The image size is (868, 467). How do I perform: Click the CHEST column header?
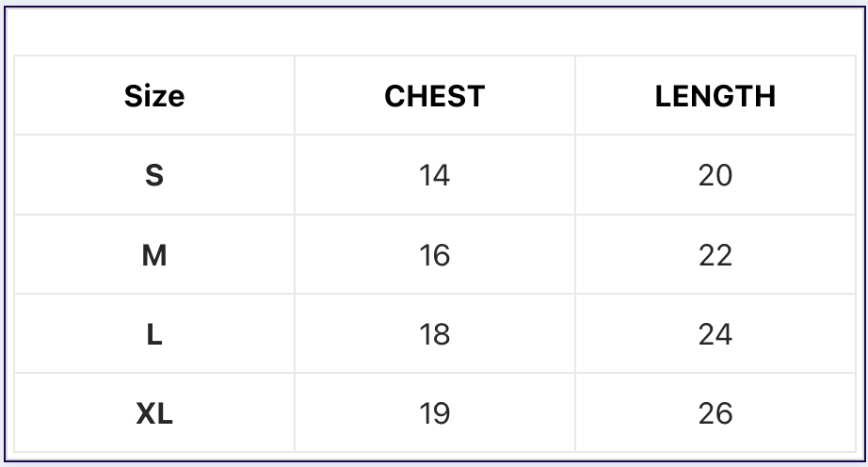(435, 95)
